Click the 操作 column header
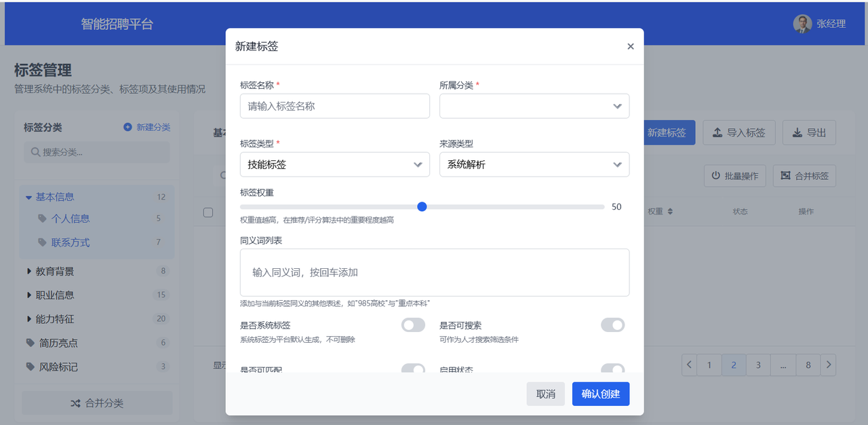Screen dimensions: 868x425 click(806, 212)
